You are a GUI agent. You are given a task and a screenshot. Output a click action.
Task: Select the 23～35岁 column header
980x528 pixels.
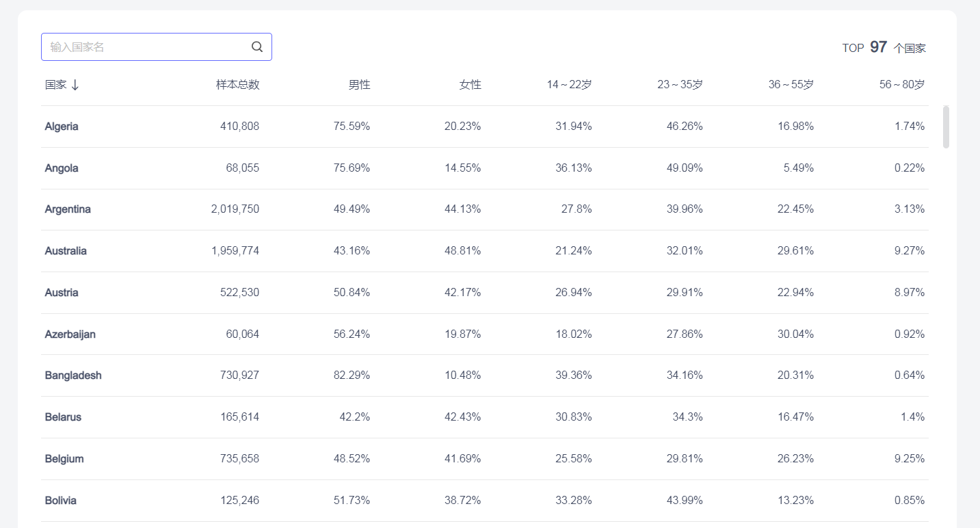tap(680, 85)
